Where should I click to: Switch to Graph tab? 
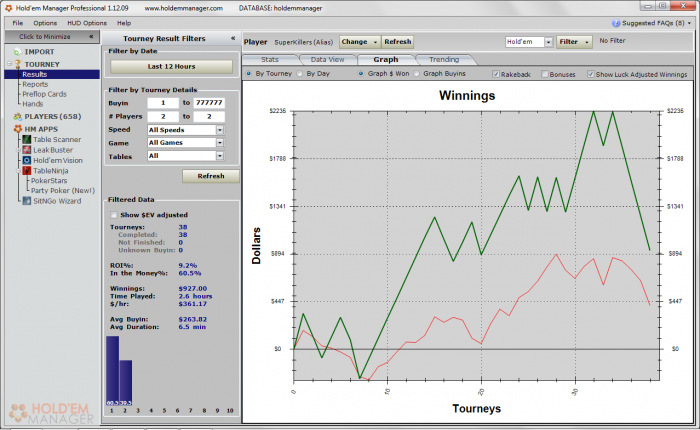coord(386,59)
